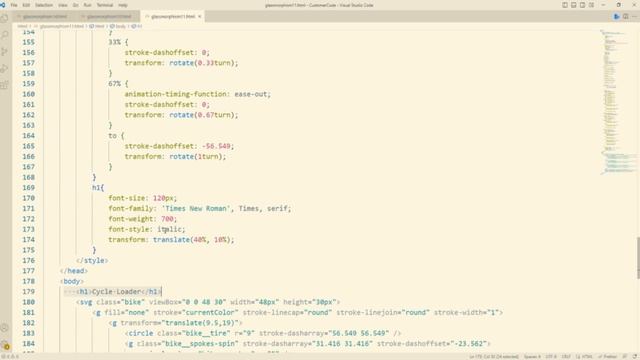Open the Help menu
Screen dimensions: 640x360
[122, 5]
